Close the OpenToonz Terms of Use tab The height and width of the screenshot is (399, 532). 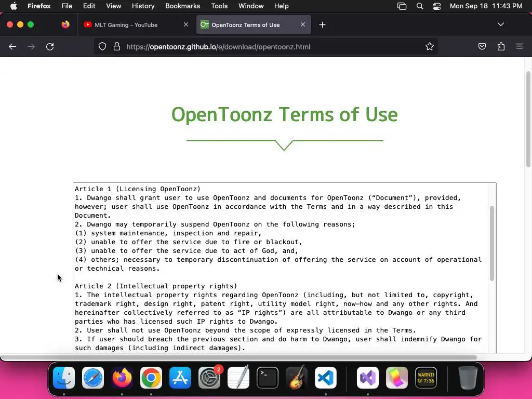click(x=303, y=24)
